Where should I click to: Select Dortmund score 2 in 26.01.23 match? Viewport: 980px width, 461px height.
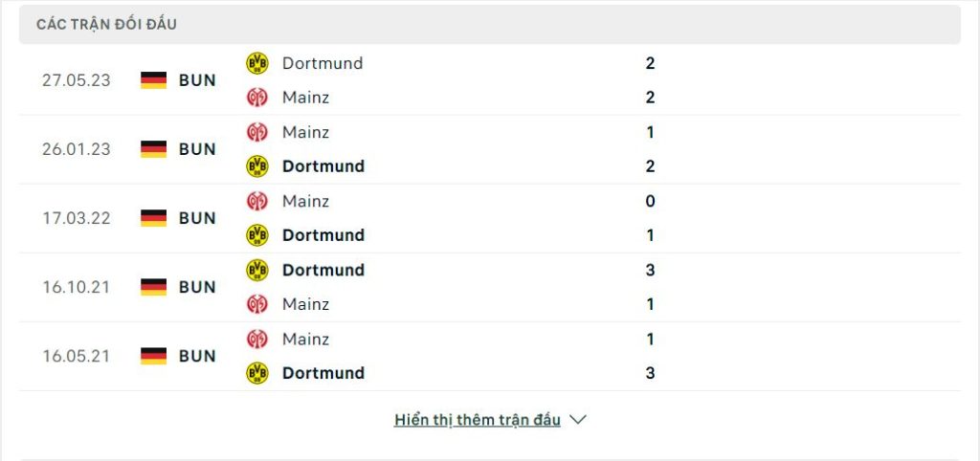(x=650, y=166)
